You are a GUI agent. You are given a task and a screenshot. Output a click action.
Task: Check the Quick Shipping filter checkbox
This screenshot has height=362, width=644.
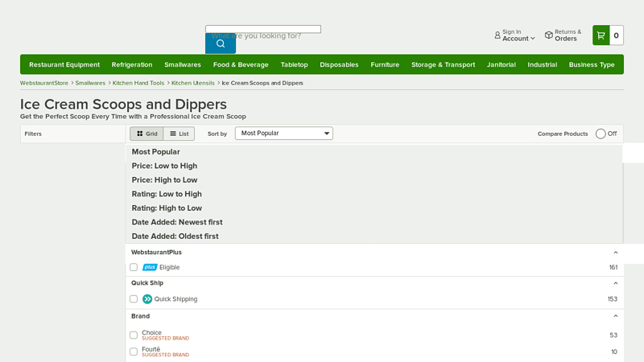(134, 299)
